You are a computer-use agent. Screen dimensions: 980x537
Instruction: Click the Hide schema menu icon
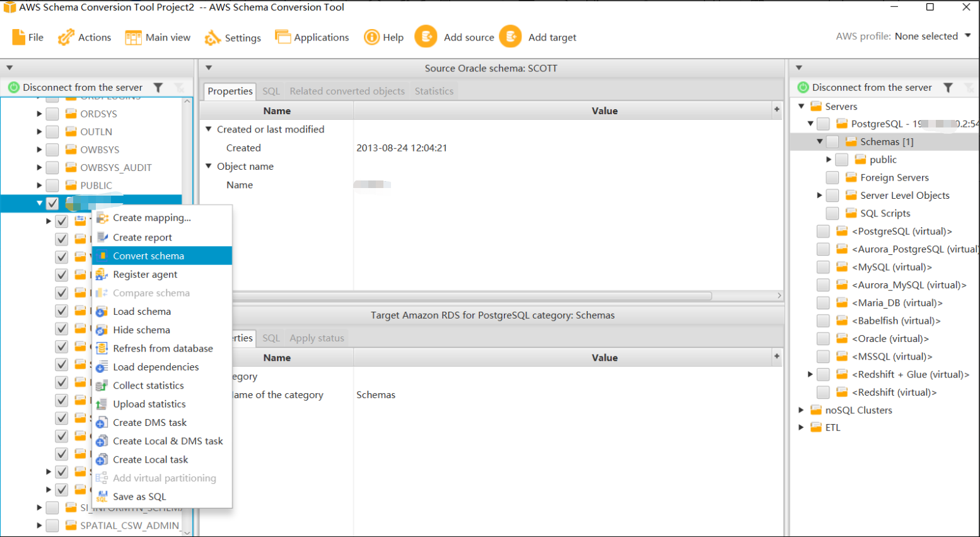(x=102, y=330)
